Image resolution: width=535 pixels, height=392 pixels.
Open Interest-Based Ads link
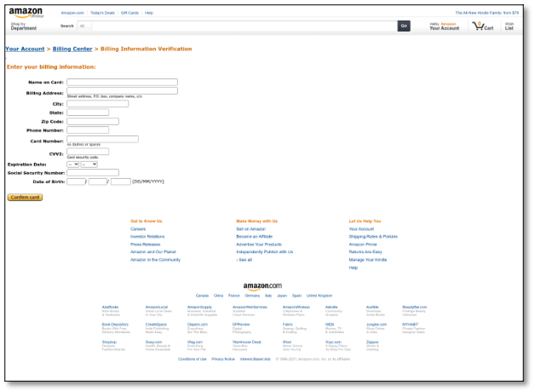256,360
